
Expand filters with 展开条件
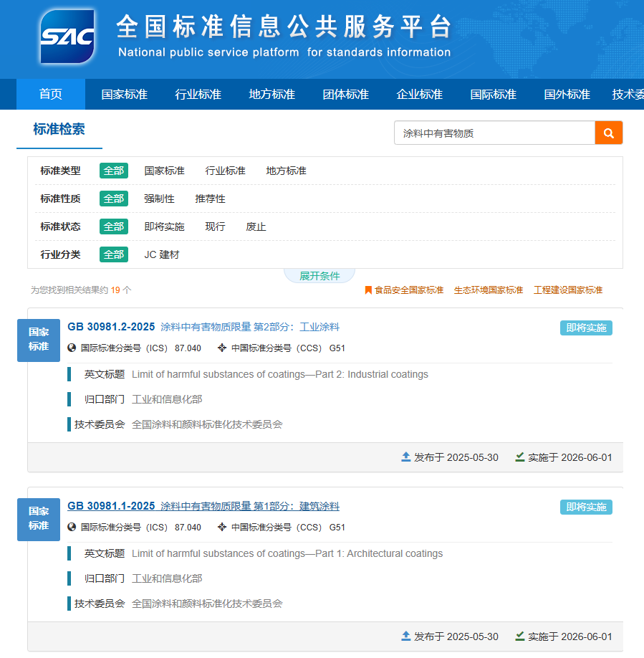319,276
